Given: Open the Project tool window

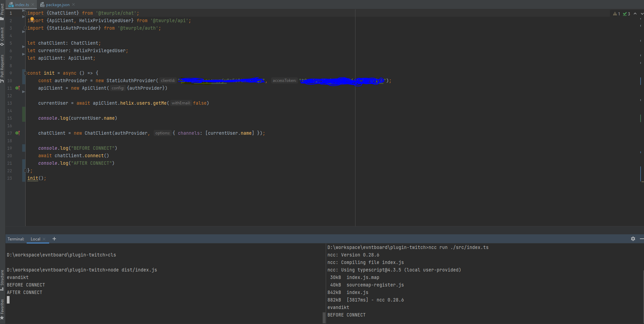Looking at the screenshot, I should pos(2,10).
